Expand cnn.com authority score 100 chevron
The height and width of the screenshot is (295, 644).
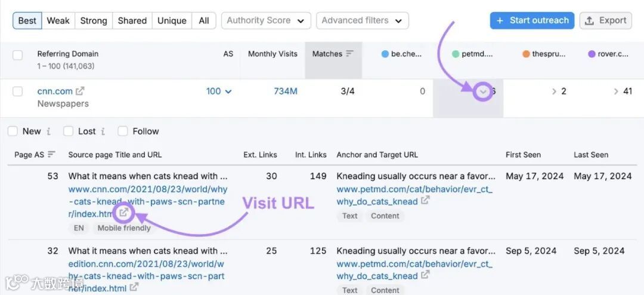tap(228, 91)
